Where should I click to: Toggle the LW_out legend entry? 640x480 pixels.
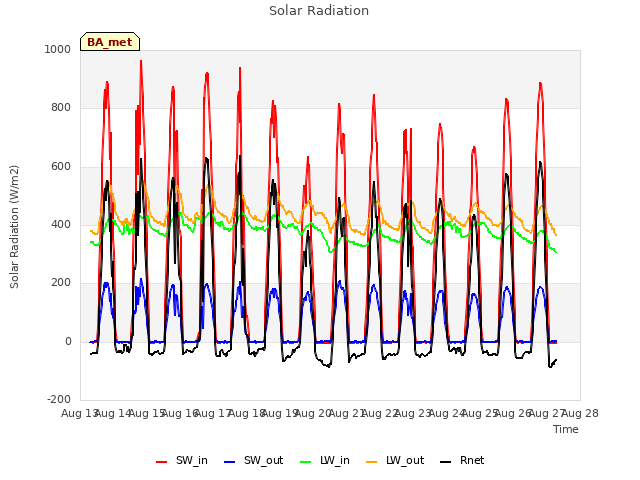coord(396,460)
